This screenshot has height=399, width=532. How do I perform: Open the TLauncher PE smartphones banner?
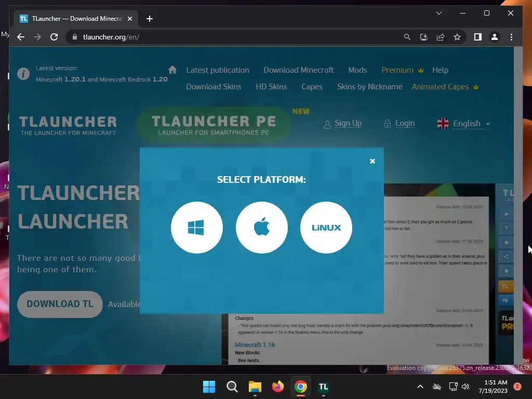[x=214, y=125]
